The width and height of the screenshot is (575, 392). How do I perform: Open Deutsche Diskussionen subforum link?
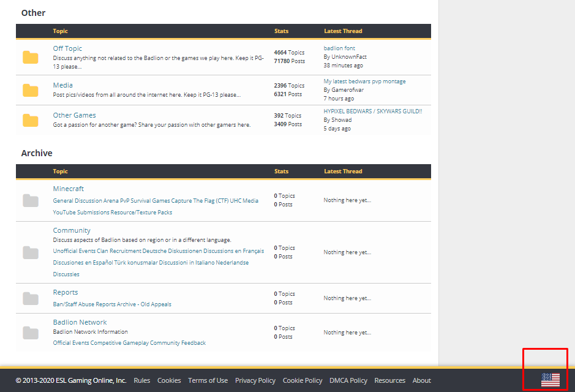[173, 251]
